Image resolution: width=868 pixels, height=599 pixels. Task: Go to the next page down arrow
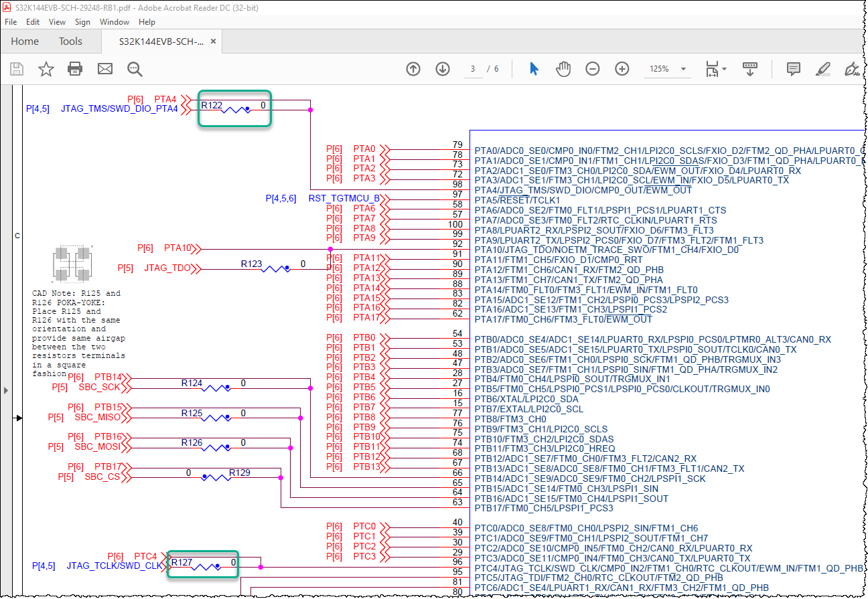point(443,69)
